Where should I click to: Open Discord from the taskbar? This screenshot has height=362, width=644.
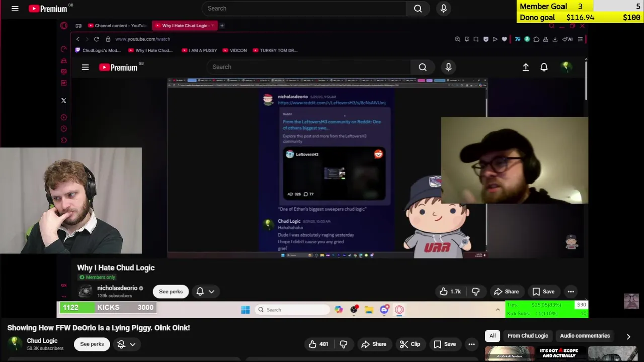pyautogui.click(x=384, y=310)
